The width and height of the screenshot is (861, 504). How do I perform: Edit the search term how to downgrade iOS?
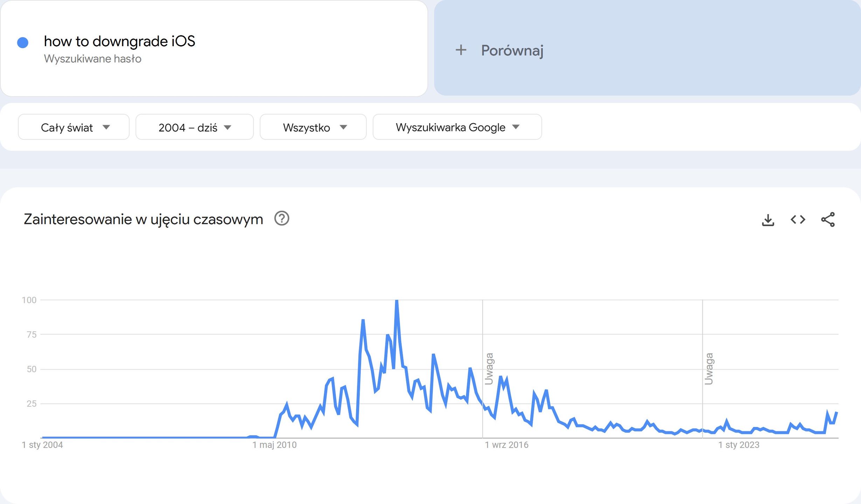pyautogui.click(x=119, y=41)
